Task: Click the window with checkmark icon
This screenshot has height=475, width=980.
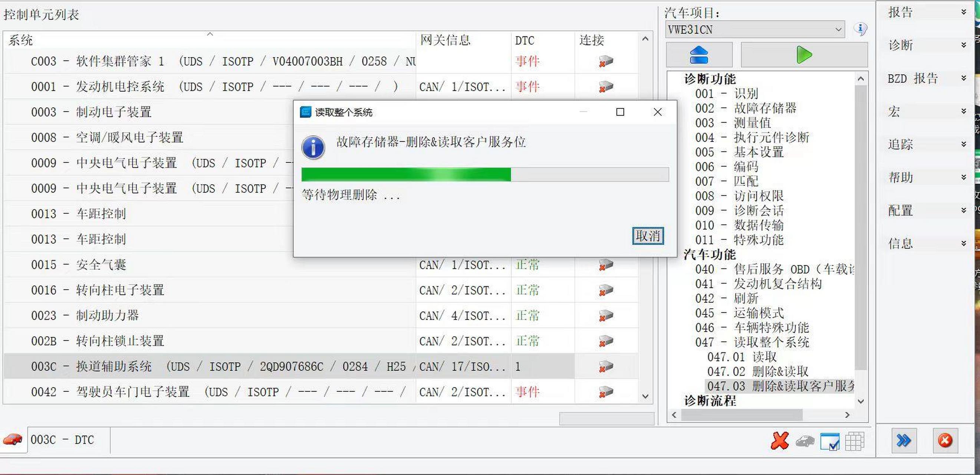Action: pyautogui.click(x=830, y=442)
